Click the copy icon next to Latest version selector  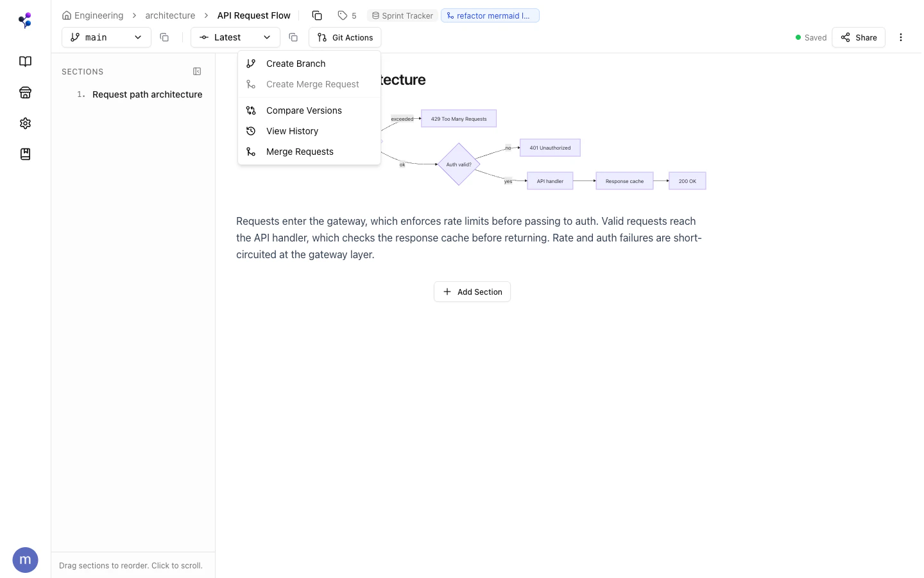293,37
